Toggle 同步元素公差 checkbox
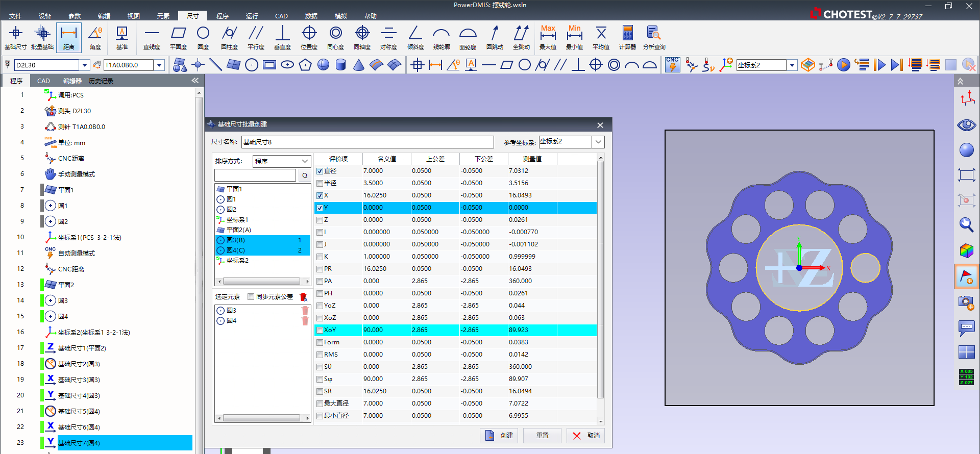Image resolution: width=980 pixels, height=454 pixels. coord(251,297)
